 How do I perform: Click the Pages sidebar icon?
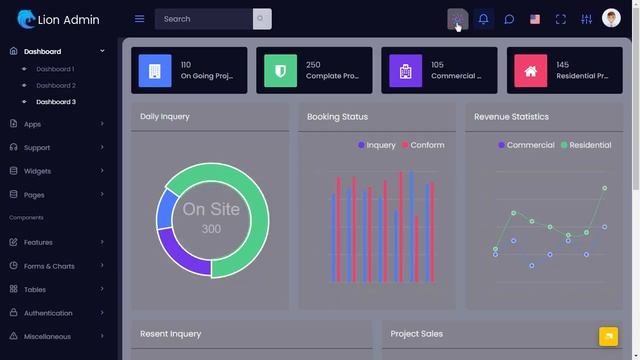pos(13,194)
